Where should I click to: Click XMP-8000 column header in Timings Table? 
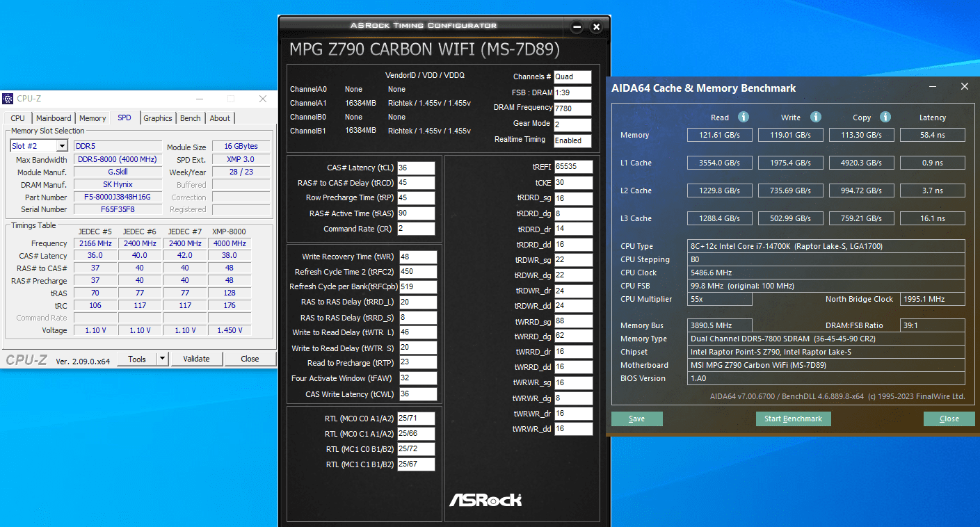(x=230, y=232)
